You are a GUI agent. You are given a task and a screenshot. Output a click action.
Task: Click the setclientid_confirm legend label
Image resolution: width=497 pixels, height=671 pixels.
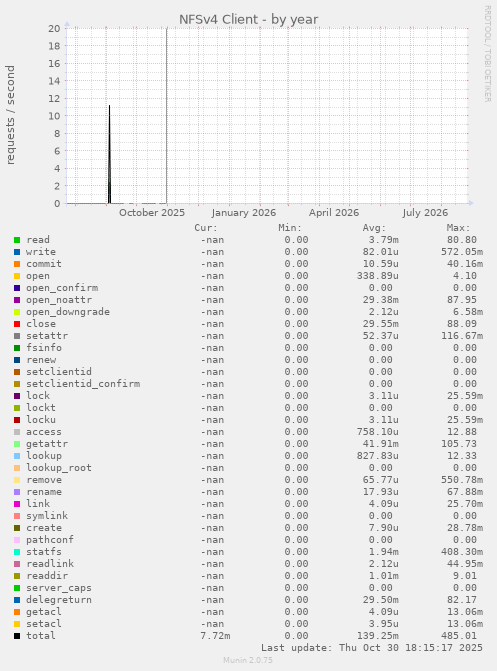click(83, 384)
